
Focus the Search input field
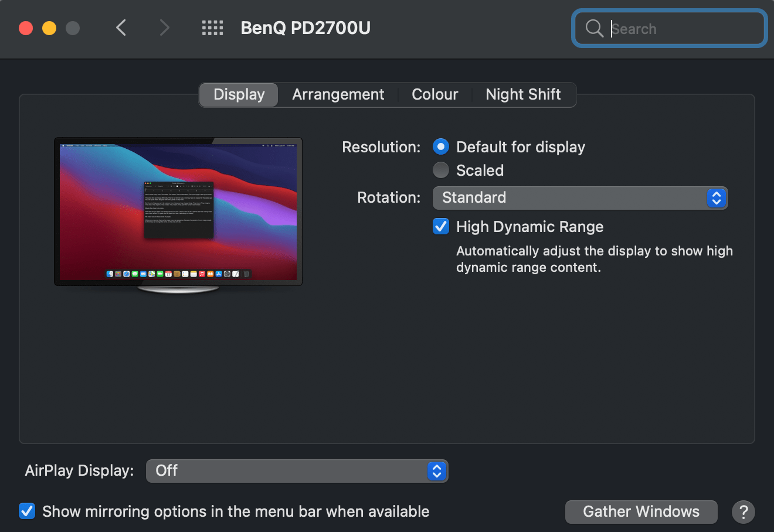pos(680,28)
